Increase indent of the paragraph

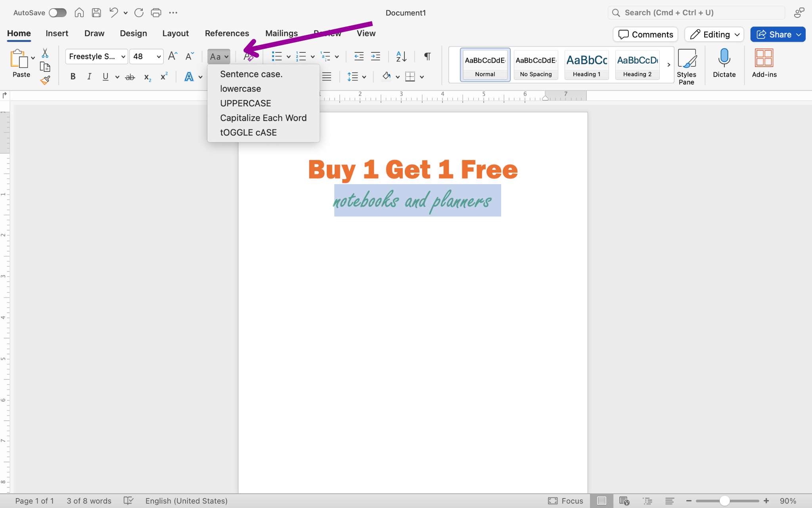(x=375, y=56)
